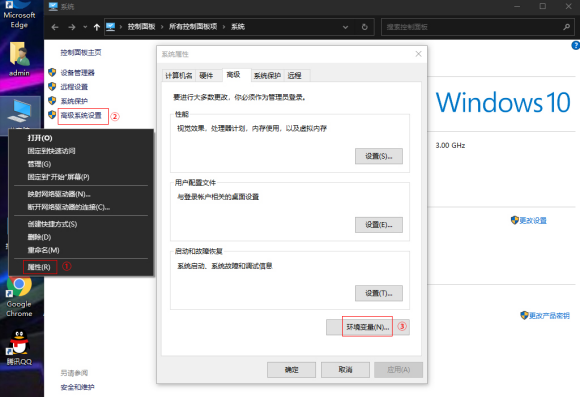This screenshot has width=580, height=397.
Task: Open 高级系统设置 sidebar link
Action: click(81, 115)
